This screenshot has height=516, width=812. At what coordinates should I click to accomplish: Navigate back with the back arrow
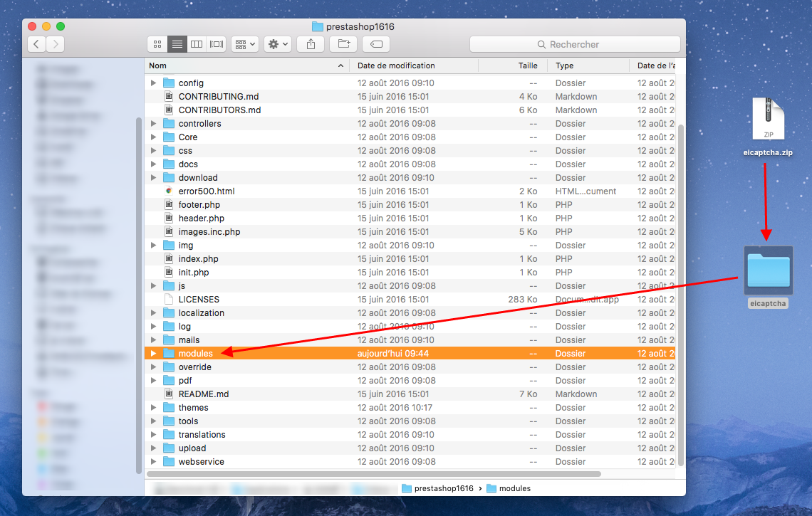[37, 44]
